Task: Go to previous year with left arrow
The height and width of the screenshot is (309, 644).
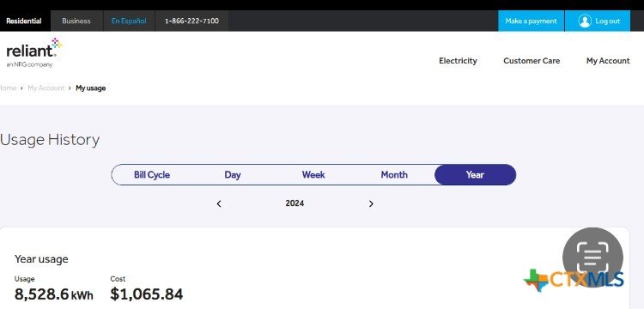Action: click(x=219, y=203)
